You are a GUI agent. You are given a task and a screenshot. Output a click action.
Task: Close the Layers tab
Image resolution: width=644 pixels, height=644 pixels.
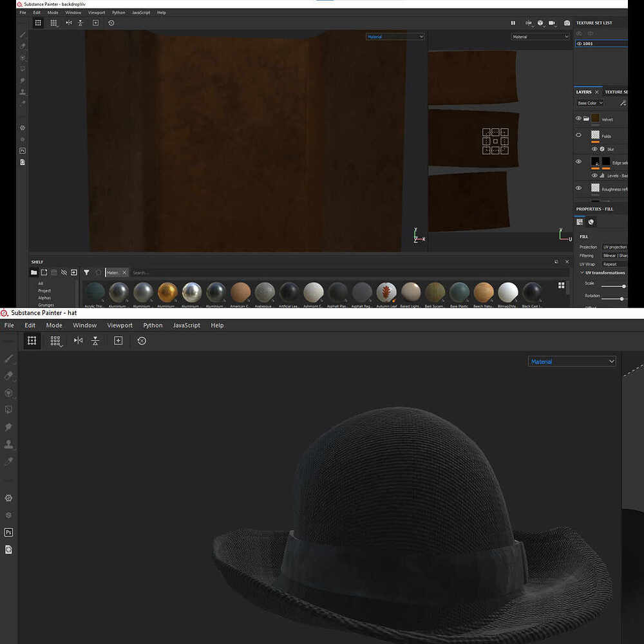pyautogui.click(x=597, y=92)
